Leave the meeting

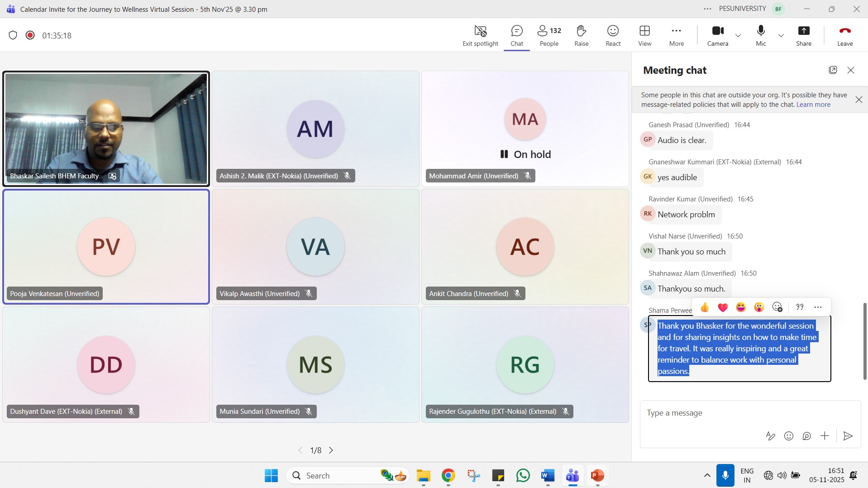844,35
